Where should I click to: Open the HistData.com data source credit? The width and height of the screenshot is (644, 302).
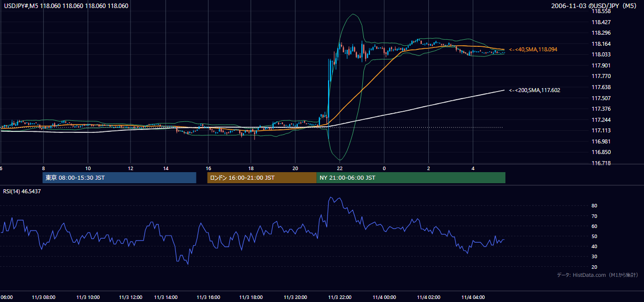pyautogui.click(x=597, y=275)
